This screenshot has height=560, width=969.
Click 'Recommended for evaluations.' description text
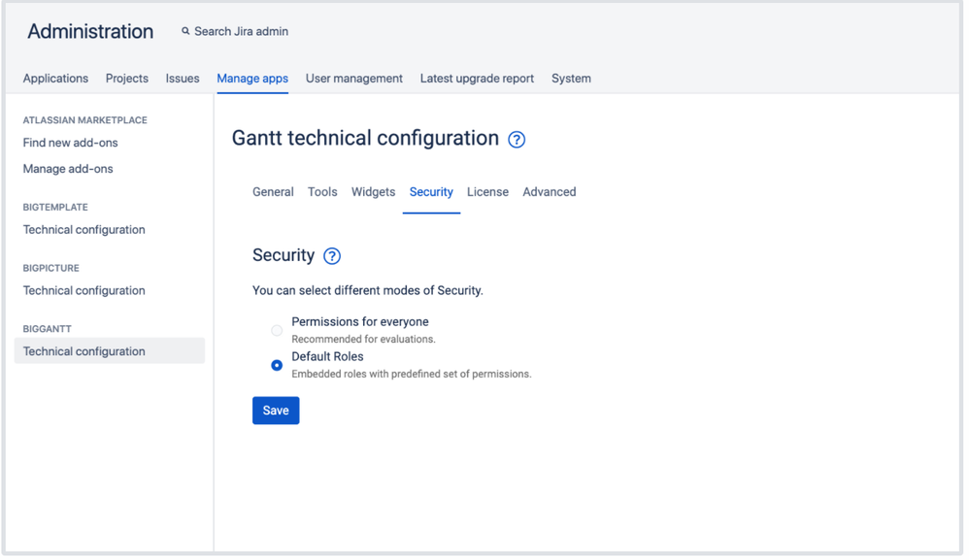363,339
